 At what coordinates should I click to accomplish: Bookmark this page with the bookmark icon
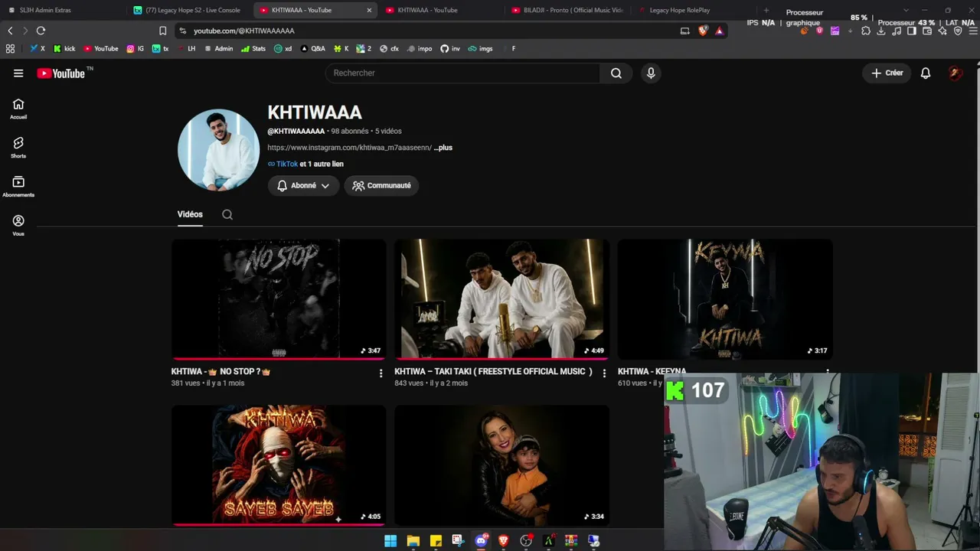(x=162, y=31)
